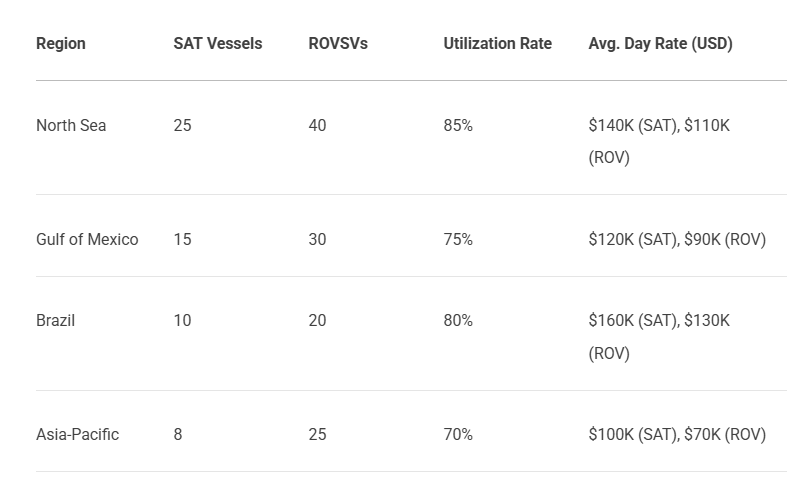Click North Sea ROVSVs value 40
Viewport: 808px width, 492px height.
[317, 125]
